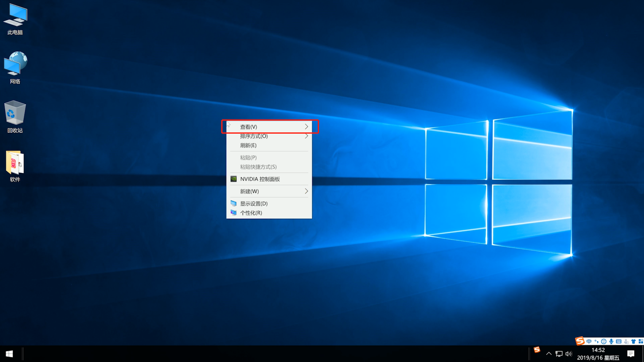Toggle the Sogou punctuation mode button
The height and width of the screenshot is (362, 644).
(x=596, y=341)
